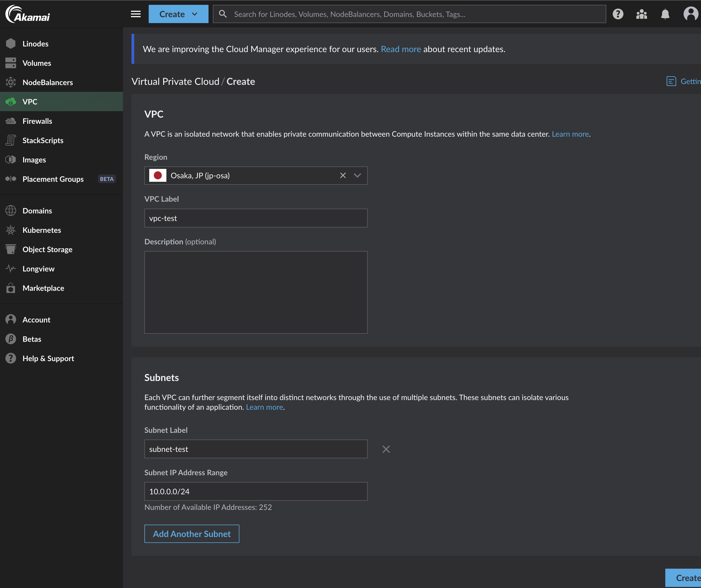701x588 pixels.
Task: Click the Virtual Private Cloud breadcrumb
Action: coord(175,81)
